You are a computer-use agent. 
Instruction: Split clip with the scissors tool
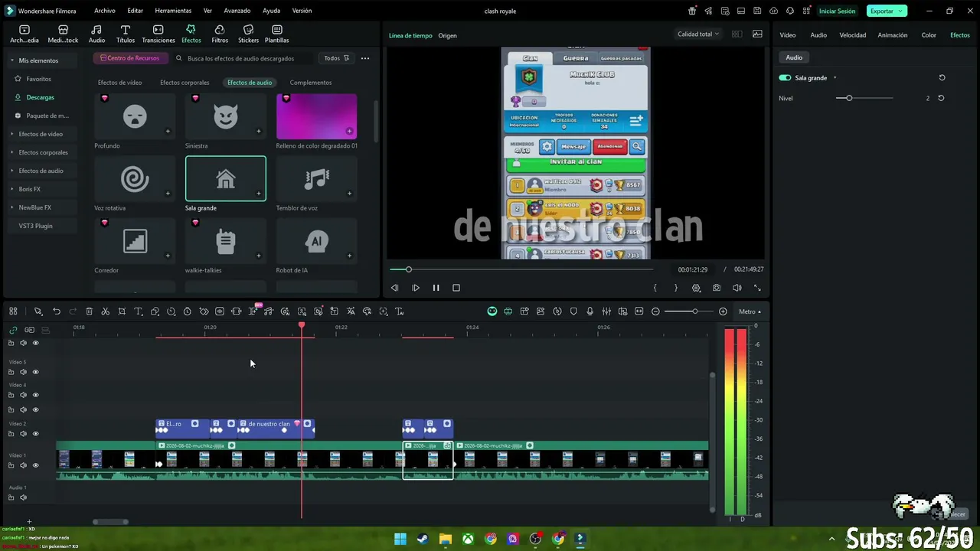point(106,311)
